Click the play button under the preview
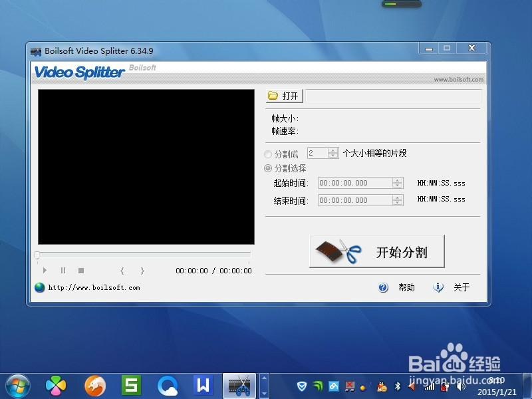The image size is (532, 399). tap(45, 271)
